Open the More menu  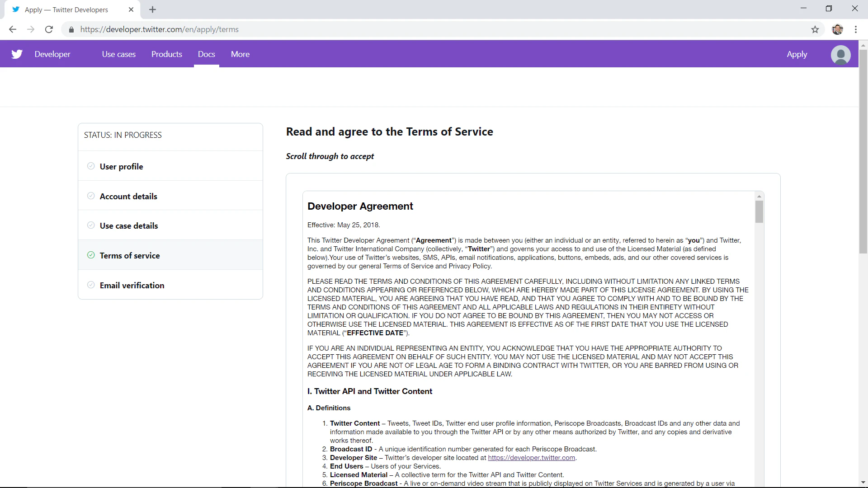coord(240,54)
